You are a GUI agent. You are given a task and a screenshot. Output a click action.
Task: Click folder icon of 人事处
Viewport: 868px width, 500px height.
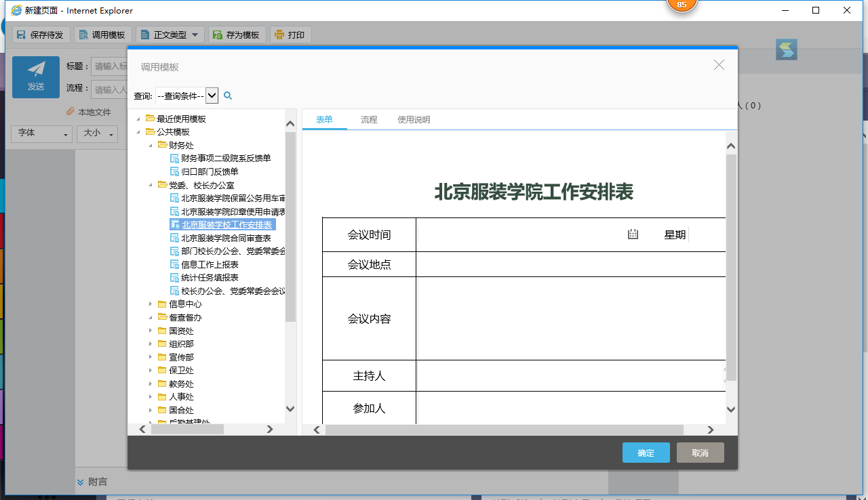tap(162, 396)
